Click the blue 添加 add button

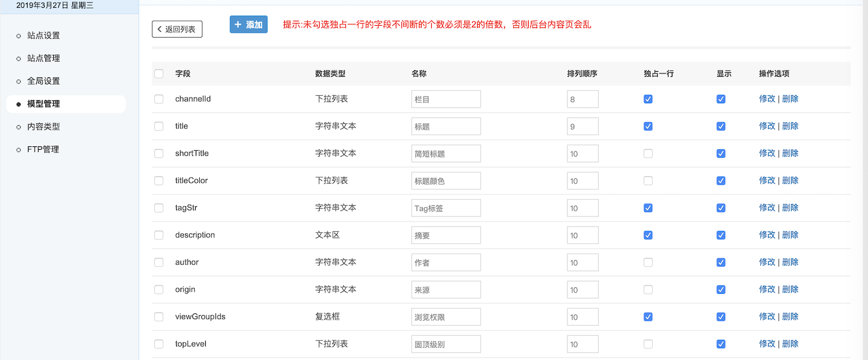(248, 25)
